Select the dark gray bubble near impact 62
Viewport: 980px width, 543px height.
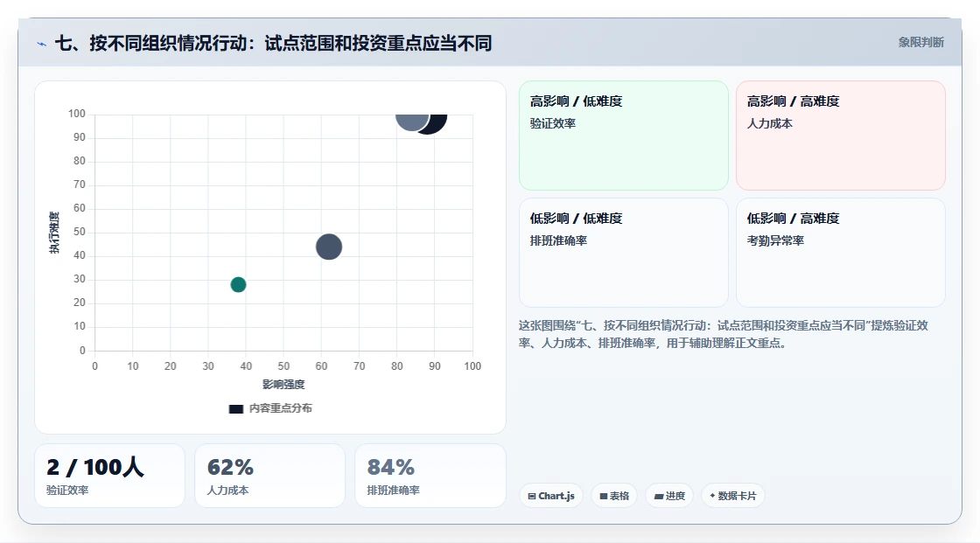click(329, 247)
